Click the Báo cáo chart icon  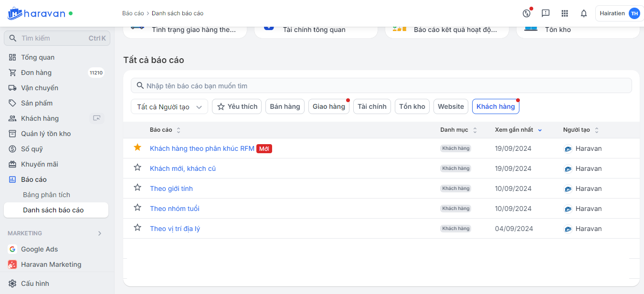12,179
